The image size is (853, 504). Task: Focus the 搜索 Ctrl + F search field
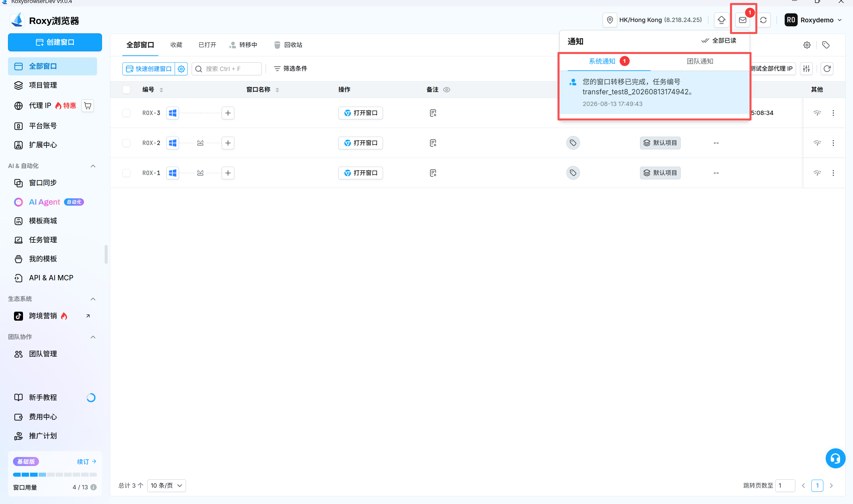226,69
